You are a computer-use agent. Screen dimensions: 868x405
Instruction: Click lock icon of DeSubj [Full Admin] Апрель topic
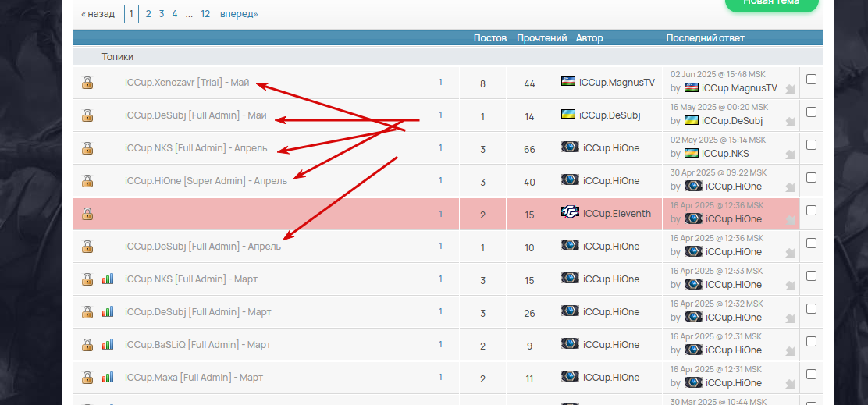pyautogui.click(x=87, y=247)
